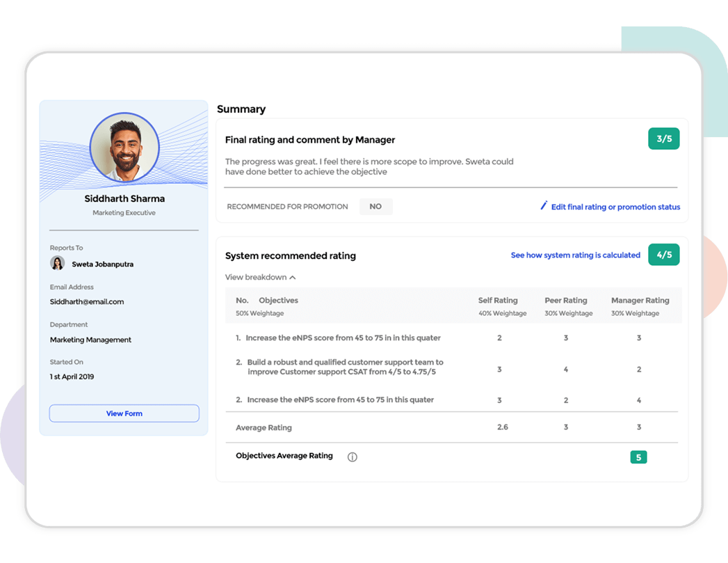Click the Marketing Management department value
This screenshot has width=728, height=563.
point(90,340)
